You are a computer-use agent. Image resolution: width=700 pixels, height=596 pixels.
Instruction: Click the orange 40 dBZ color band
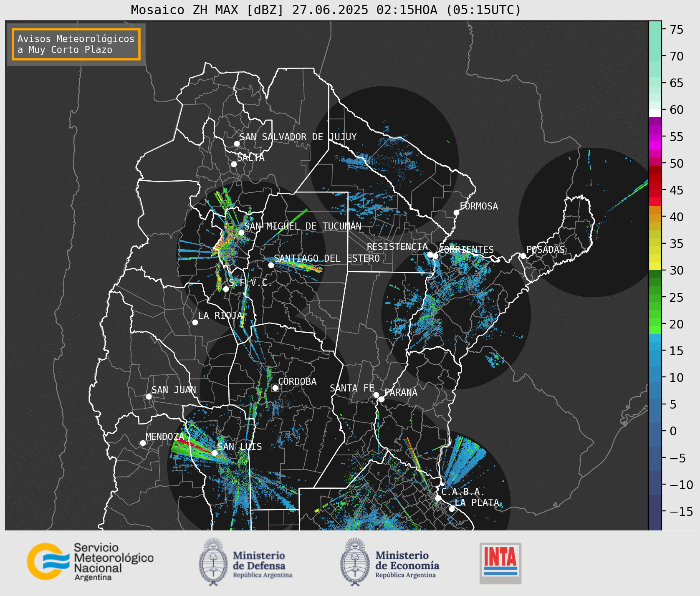(x=655, y=217)
